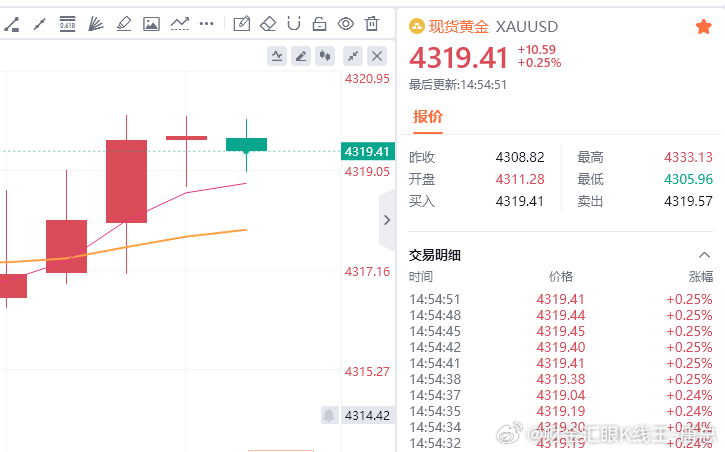
Task: Select the Fibonacci 0.618 retracement tool
Action: (x=68, y=23)
